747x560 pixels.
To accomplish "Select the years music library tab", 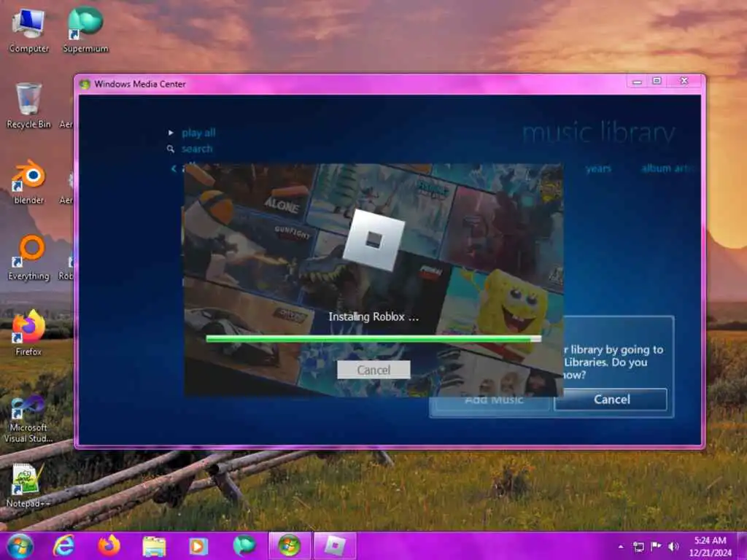I will click(598, 168).
